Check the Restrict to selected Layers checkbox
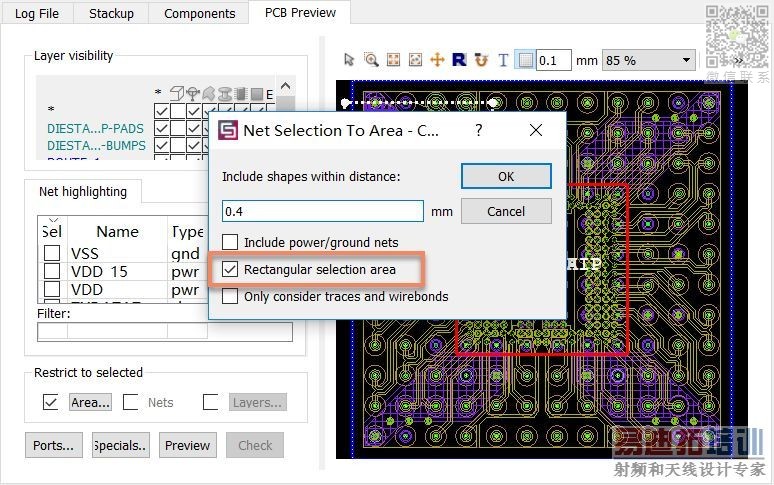This screenshot has width=774, height=485. (x=211, y=402)
